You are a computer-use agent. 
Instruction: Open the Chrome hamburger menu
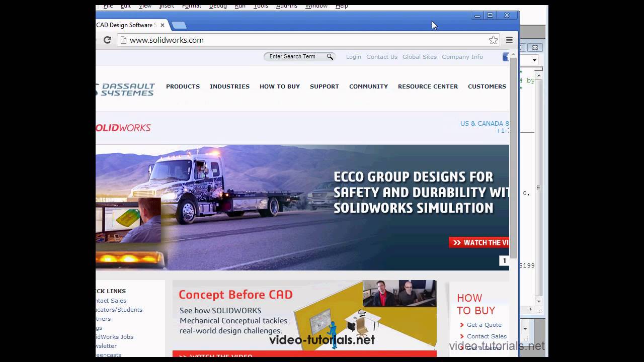509,40
